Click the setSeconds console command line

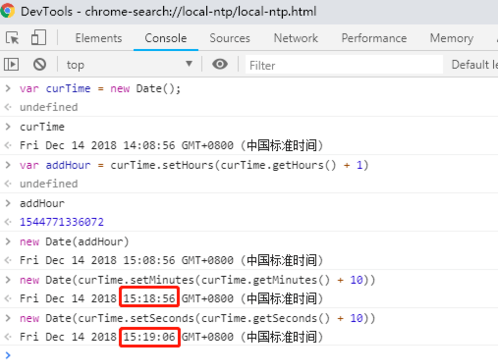click(x=197, y=318)
